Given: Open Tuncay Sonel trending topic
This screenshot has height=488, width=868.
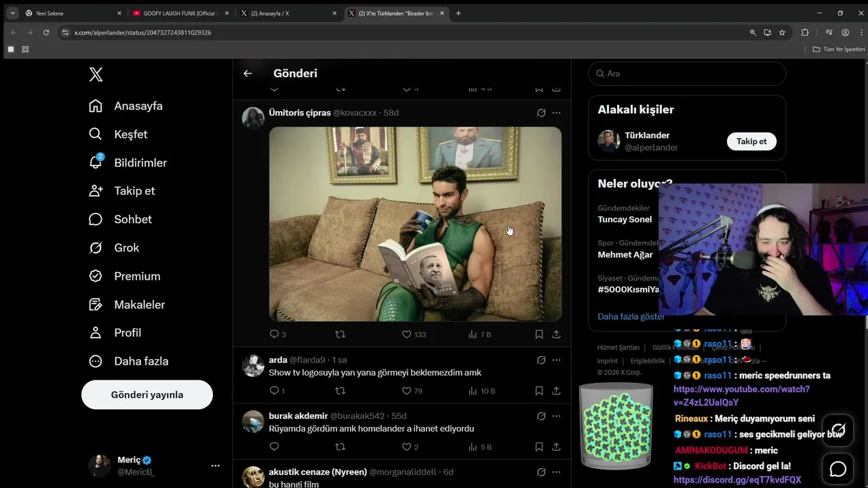Looking at the screenshot, I should (625, 220).
